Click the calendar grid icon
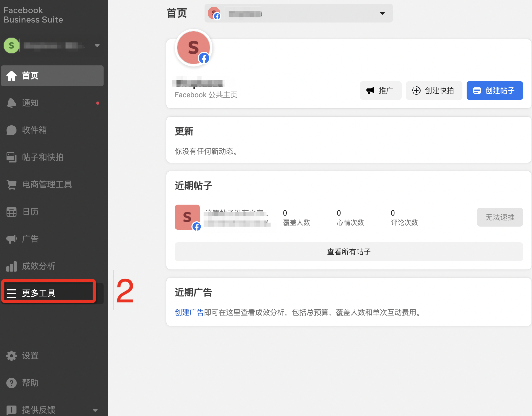The image size is (532, 416). pos(12,212)
